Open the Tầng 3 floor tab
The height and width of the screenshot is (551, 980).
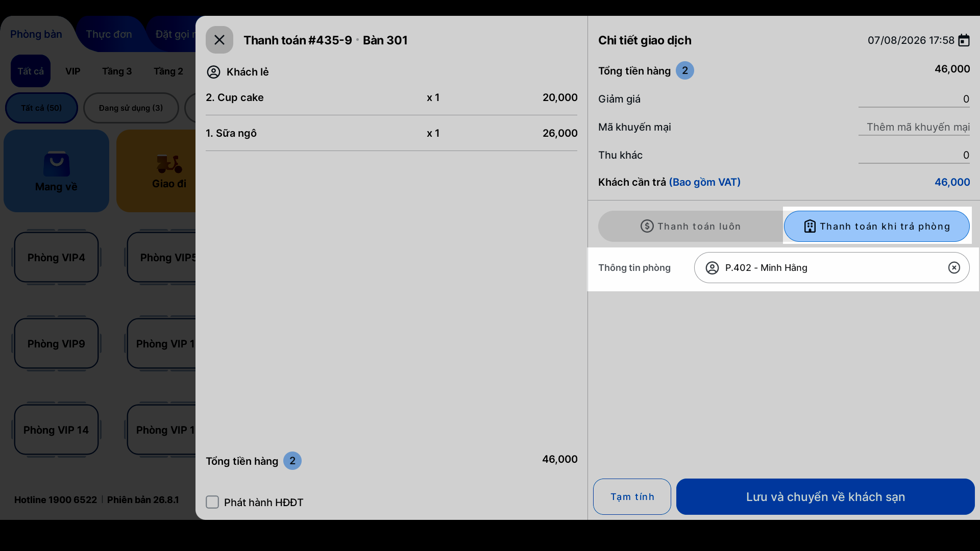coord(117,71)
